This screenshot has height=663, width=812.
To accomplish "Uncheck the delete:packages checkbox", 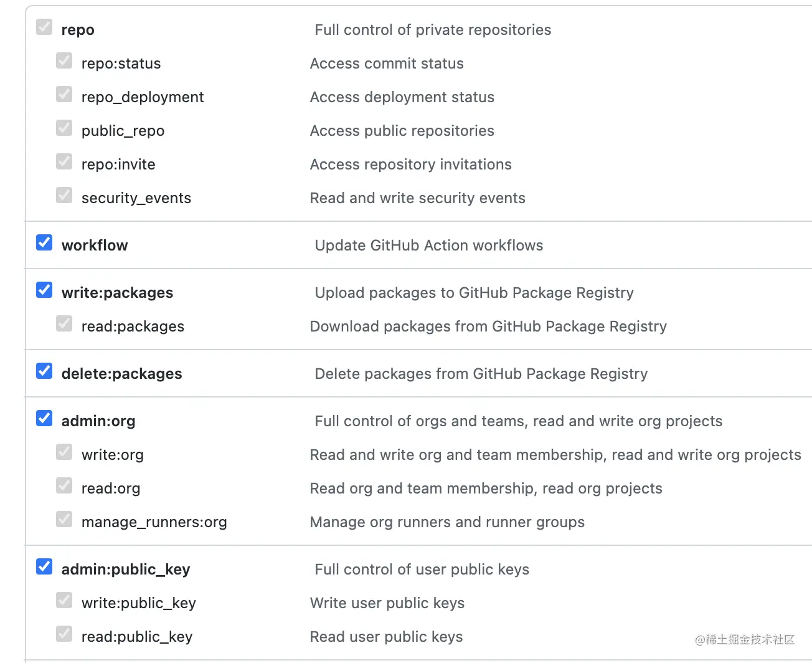I will click(44, 371).
